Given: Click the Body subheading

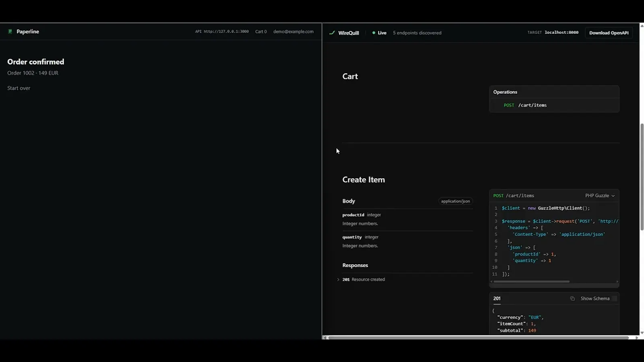Looking at the screenshot, I should [x=349, y=201].
